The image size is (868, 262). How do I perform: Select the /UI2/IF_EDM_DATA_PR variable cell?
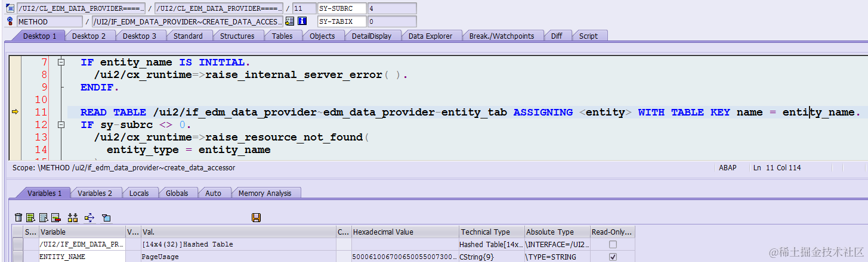(82, 244)
